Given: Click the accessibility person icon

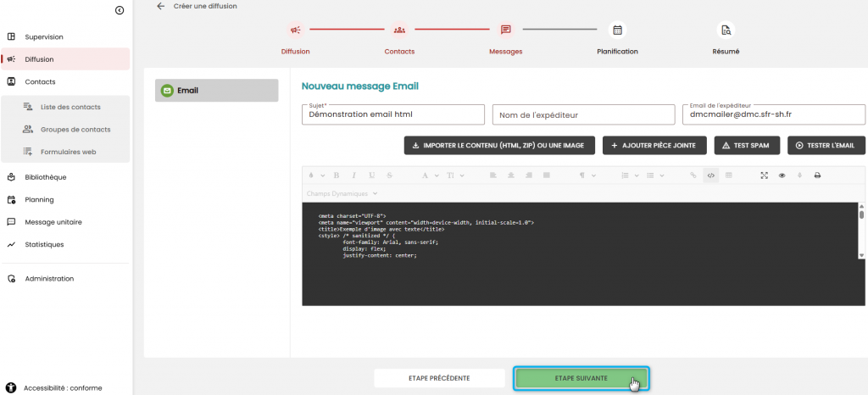Looking at the screenshot, I should click(10, 388).
